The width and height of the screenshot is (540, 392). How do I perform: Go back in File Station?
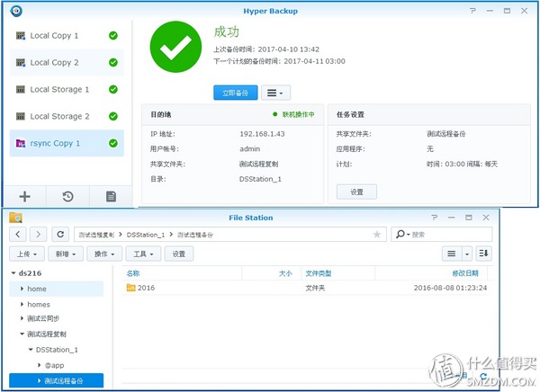click(x=18, y=235)
